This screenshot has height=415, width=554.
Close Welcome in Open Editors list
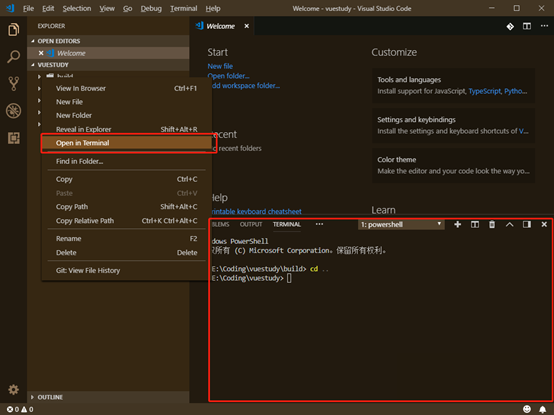(x=41, y=53)
